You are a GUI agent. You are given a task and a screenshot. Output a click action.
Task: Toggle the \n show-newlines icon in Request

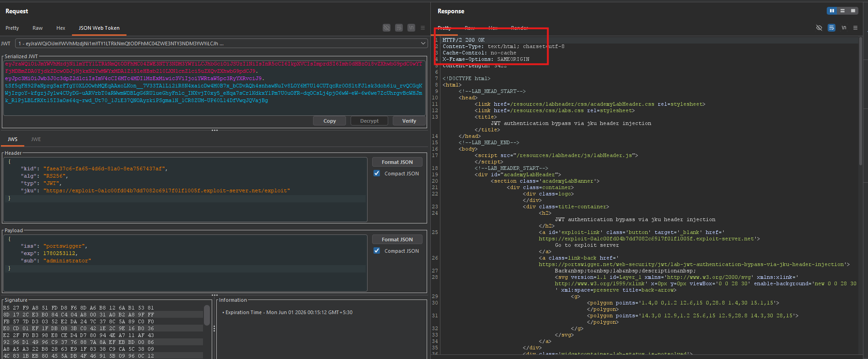pos(411,28)
